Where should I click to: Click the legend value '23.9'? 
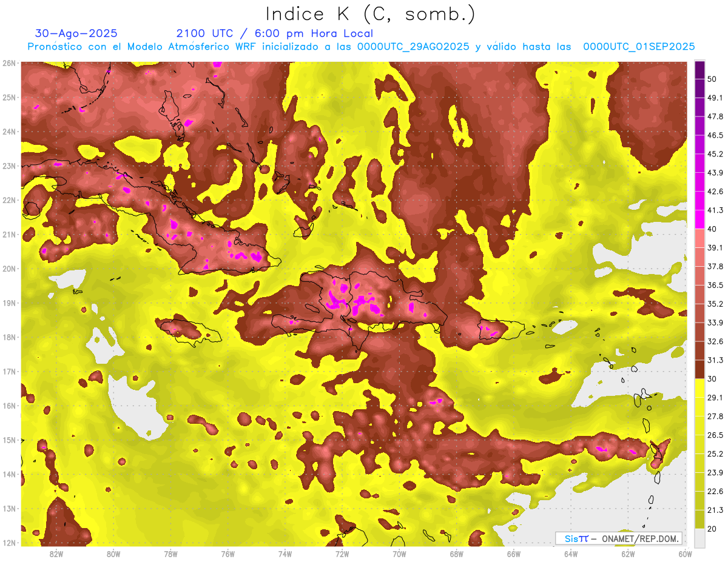(x=715, y=473)
